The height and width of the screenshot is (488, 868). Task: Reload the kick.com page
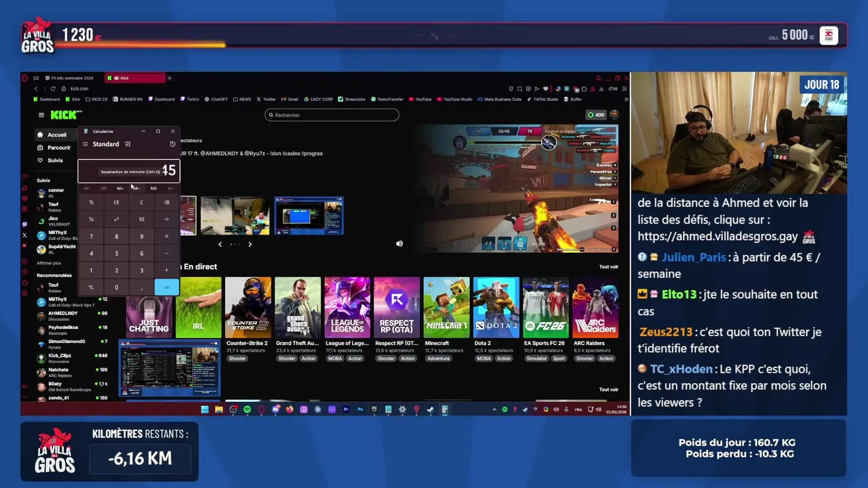[53, 89]
